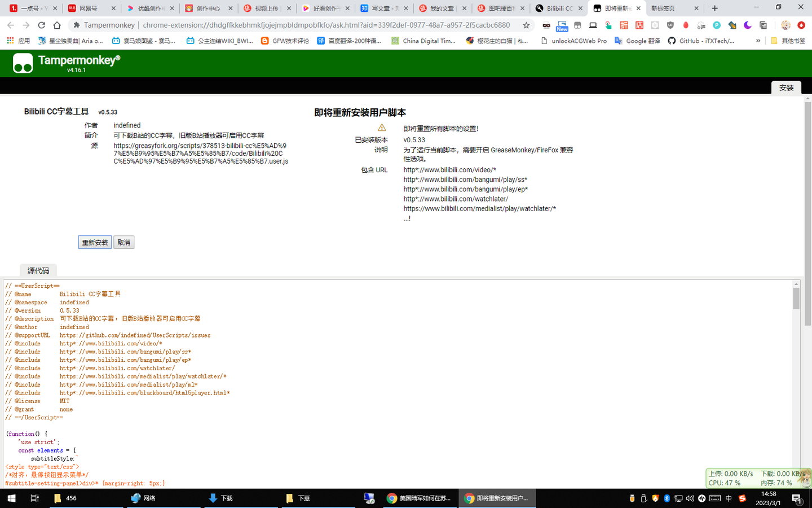Close the 网易号 tab
The width and height of the screenshot is (812, 508).
113,8
